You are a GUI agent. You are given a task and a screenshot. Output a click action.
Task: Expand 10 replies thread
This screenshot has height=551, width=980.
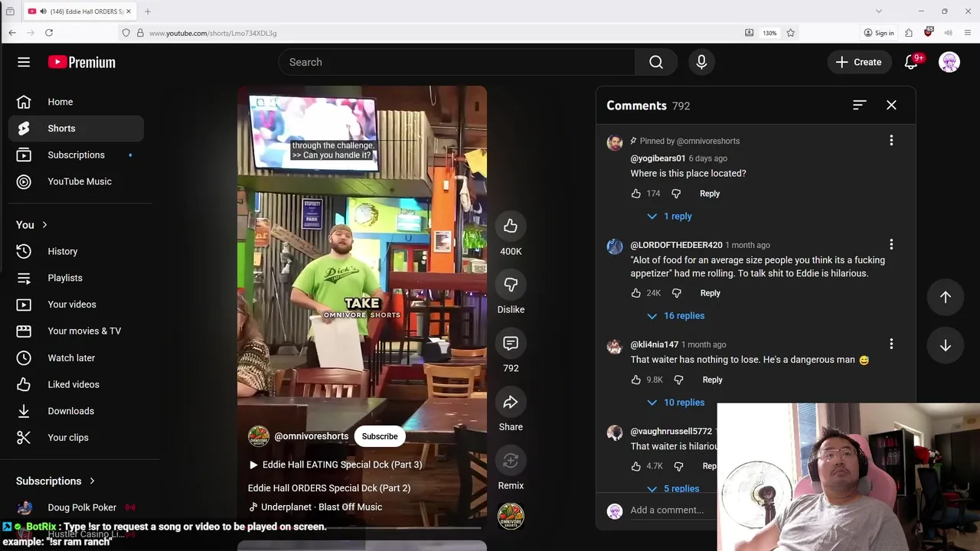pos(675,403)
